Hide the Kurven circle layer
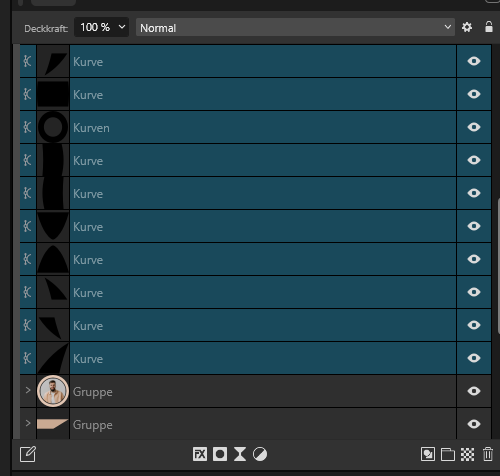 (474, 127)
